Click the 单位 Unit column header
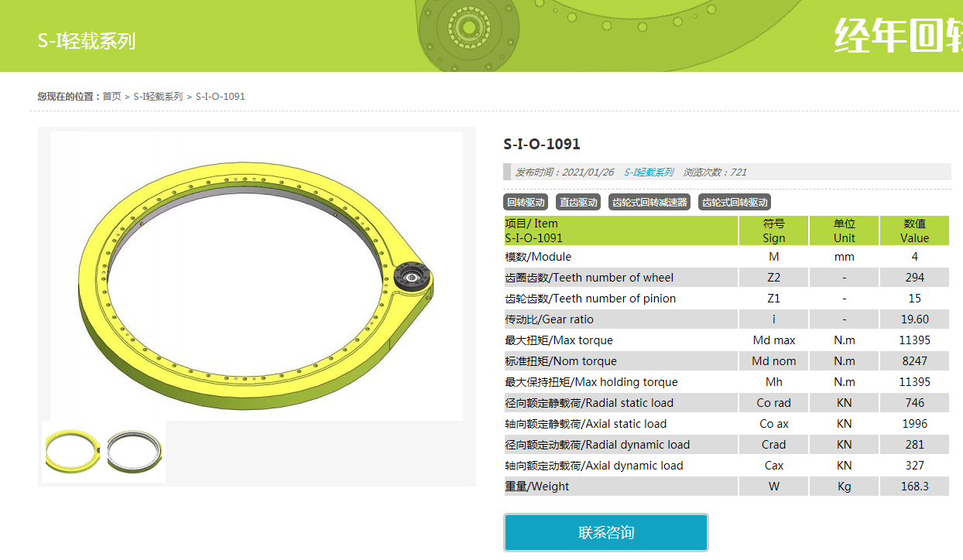 (845, 230)
